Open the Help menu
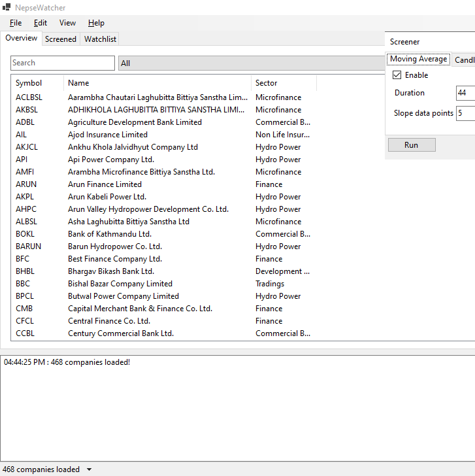The height and width of the screenshot is (476, 475). [x=96, y=23]
